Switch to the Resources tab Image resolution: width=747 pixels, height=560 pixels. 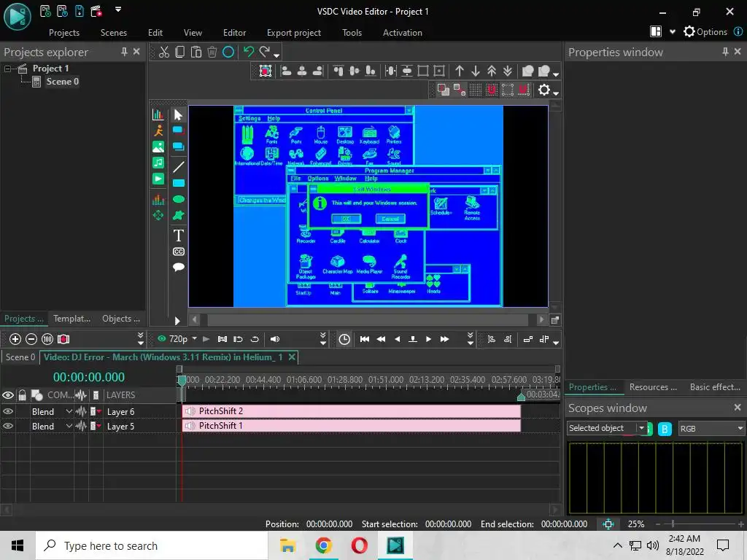(653, 387)
